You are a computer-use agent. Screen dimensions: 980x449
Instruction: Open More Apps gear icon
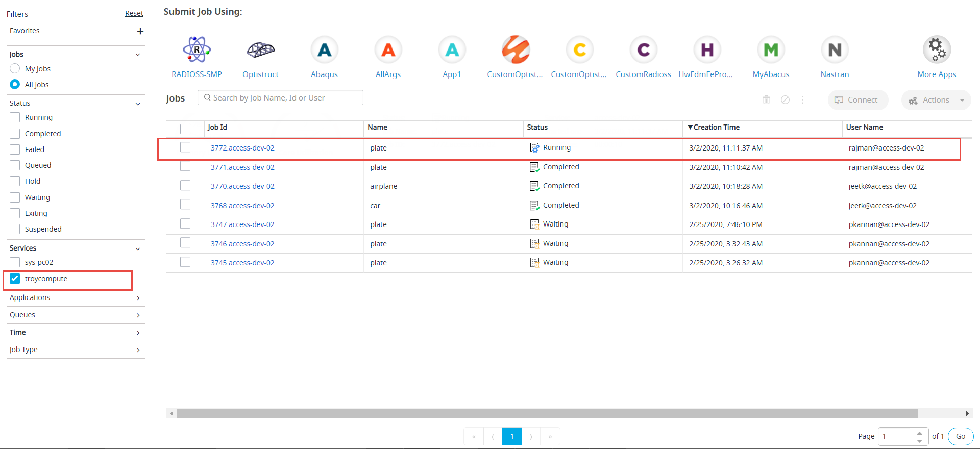[937, 49]
